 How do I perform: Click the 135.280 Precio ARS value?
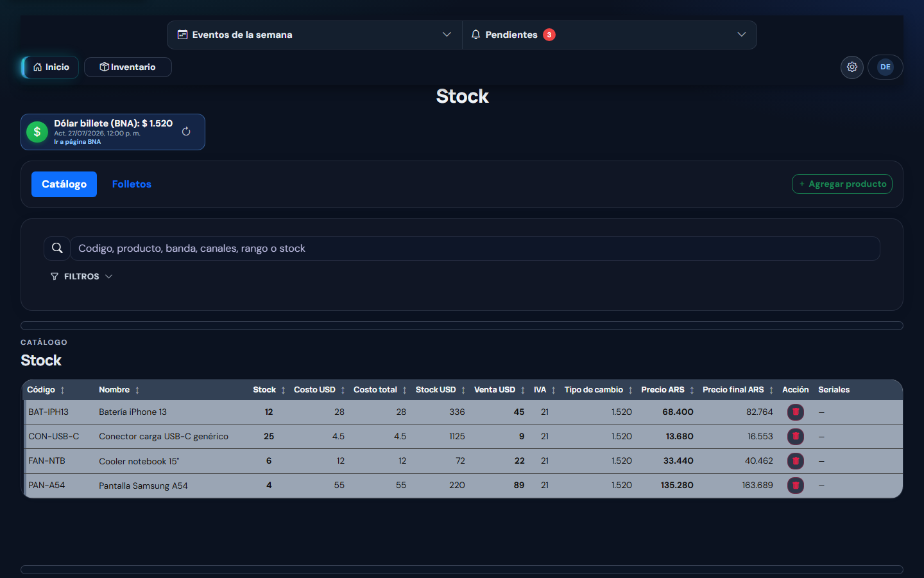click(677, 485)
